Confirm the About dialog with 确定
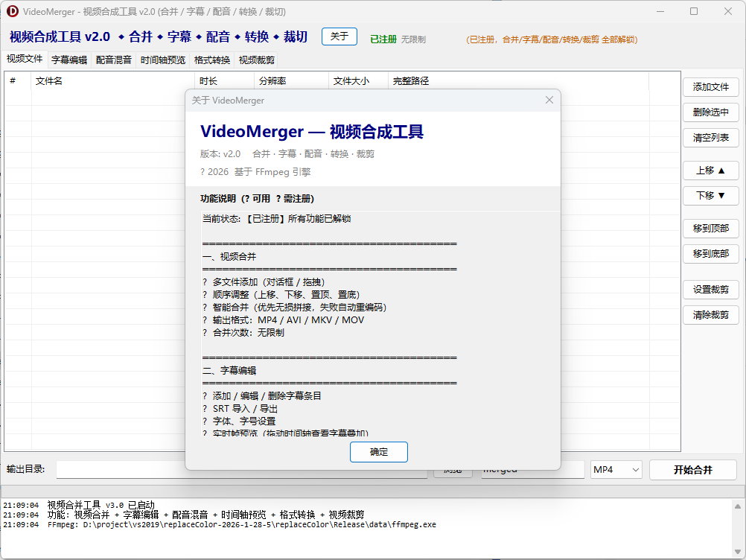 click(x=378, y=451)
